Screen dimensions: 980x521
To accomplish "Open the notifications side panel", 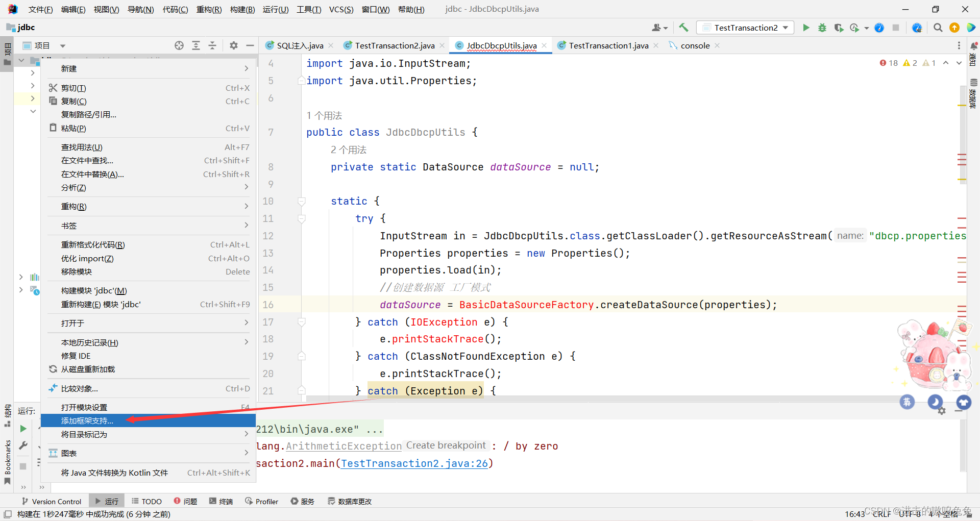I will [973, 54].
